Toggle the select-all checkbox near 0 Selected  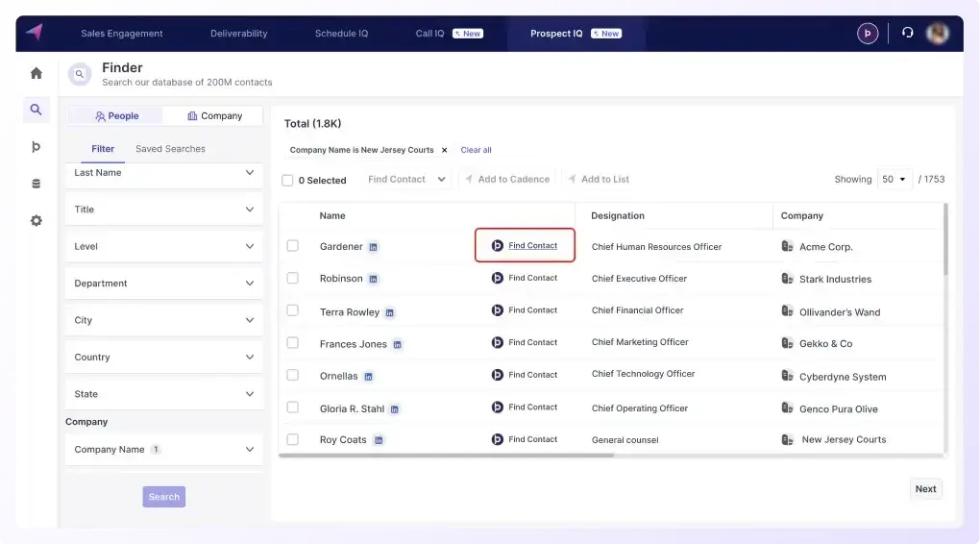pos(287,180)
